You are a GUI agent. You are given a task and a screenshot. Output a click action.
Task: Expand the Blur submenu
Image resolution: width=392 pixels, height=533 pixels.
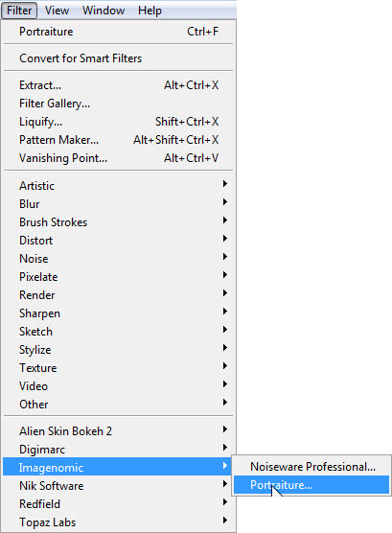(x=118, y=204)
